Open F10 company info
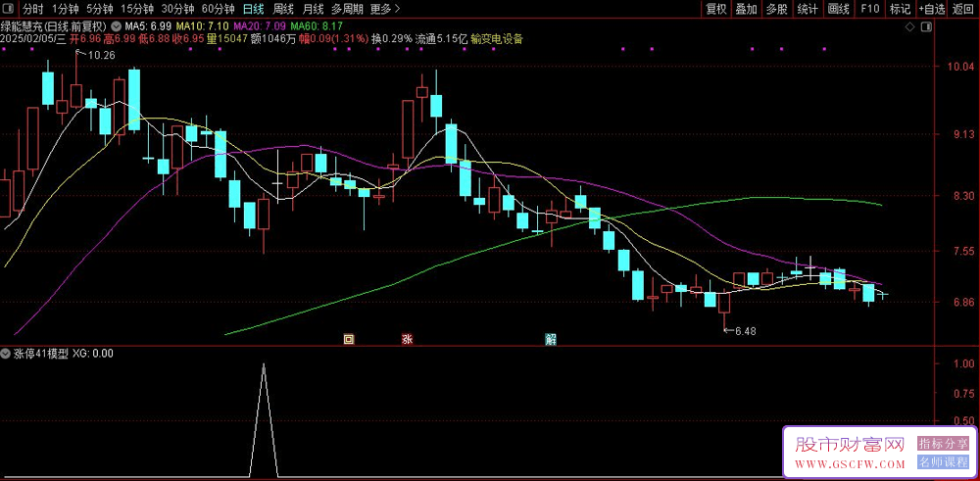The image size is (980, 481). point(869,9)
